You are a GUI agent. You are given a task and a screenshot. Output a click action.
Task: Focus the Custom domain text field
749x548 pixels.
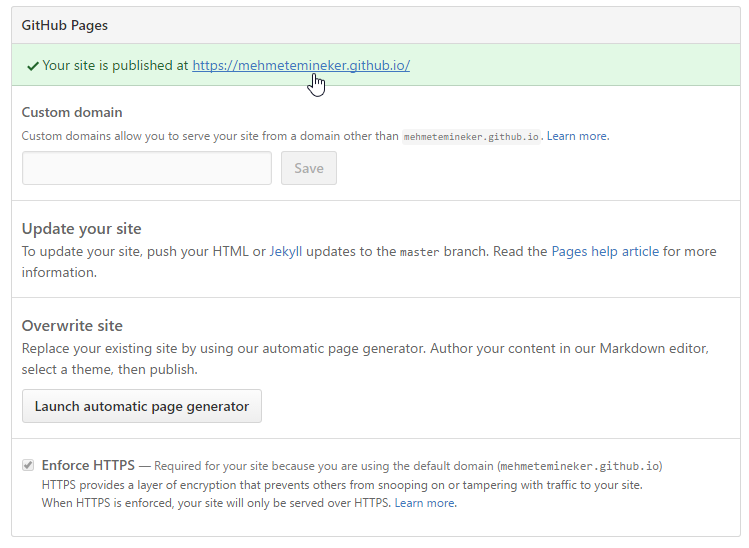(x=147, y=168)
